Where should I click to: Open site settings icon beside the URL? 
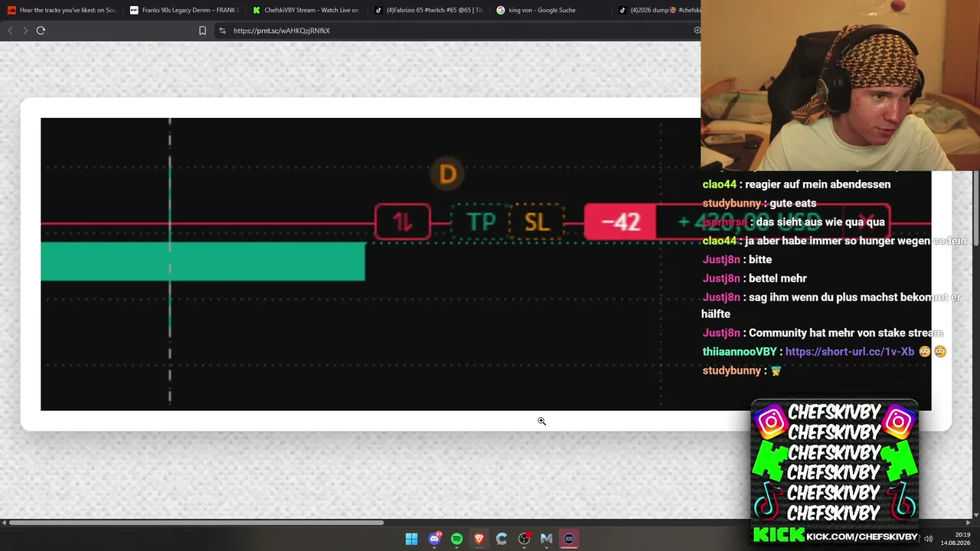click(x=222, y=31)
